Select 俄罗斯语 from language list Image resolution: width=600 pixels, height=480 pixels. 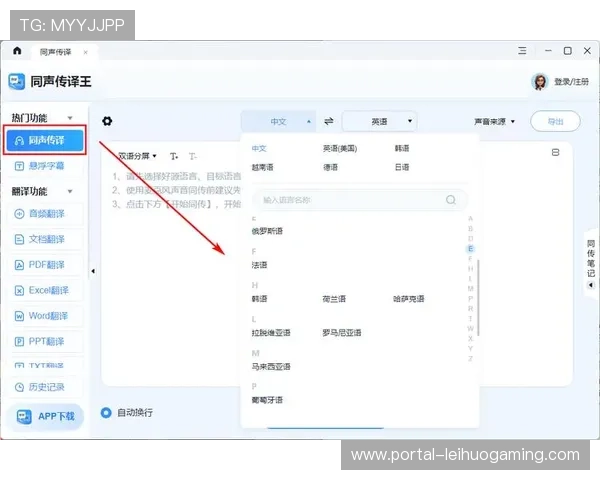click(267, 231)
